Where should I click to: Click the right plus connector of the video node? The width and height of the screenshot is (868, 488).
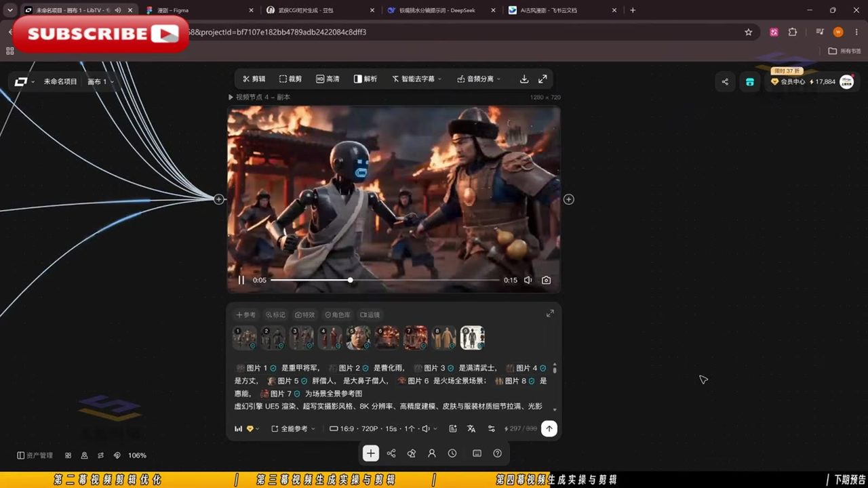click(x=569, y=199)
